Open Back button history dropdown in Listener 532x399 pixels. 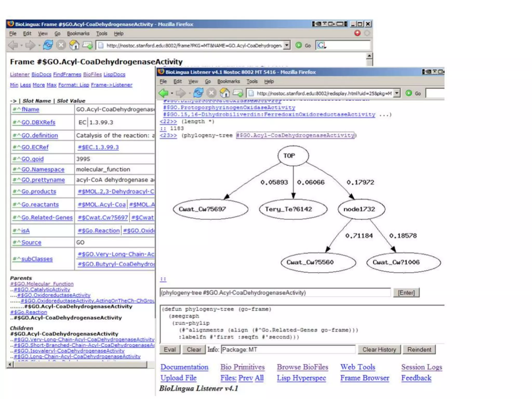pos(172,93)
